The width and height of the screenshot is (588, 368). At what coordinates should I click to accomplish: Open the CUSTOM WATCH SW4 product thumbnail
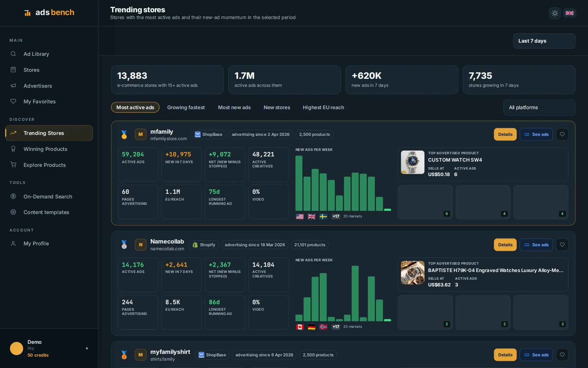click(413, 162)
